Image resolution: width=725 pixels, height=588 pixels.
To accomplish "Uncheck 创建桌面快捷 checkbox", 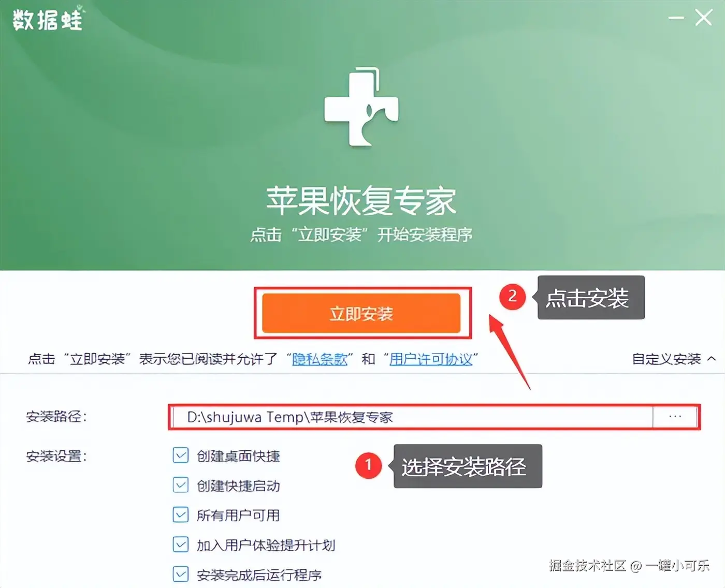I will point(181,455).
